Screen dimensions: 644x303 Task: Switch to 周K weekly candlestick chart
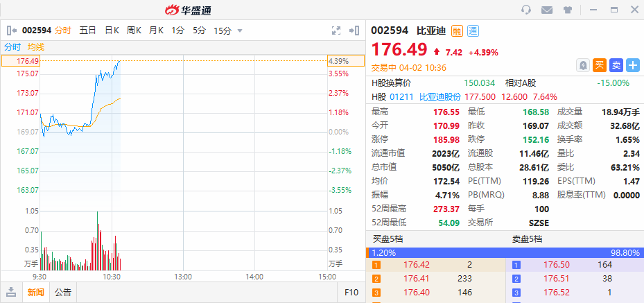(x=134, y=31)
